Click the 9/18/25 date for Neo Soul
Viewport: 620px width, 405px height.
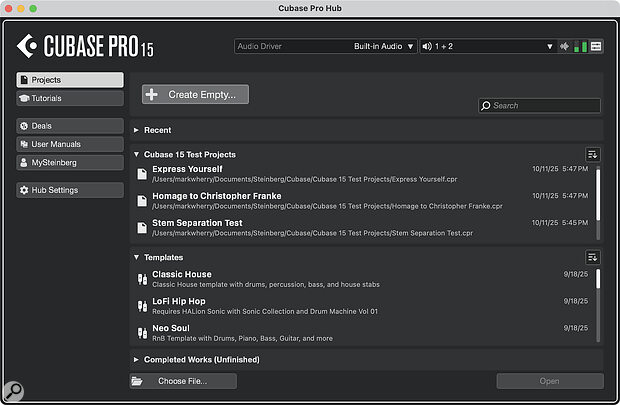click(x=576, y=328)
